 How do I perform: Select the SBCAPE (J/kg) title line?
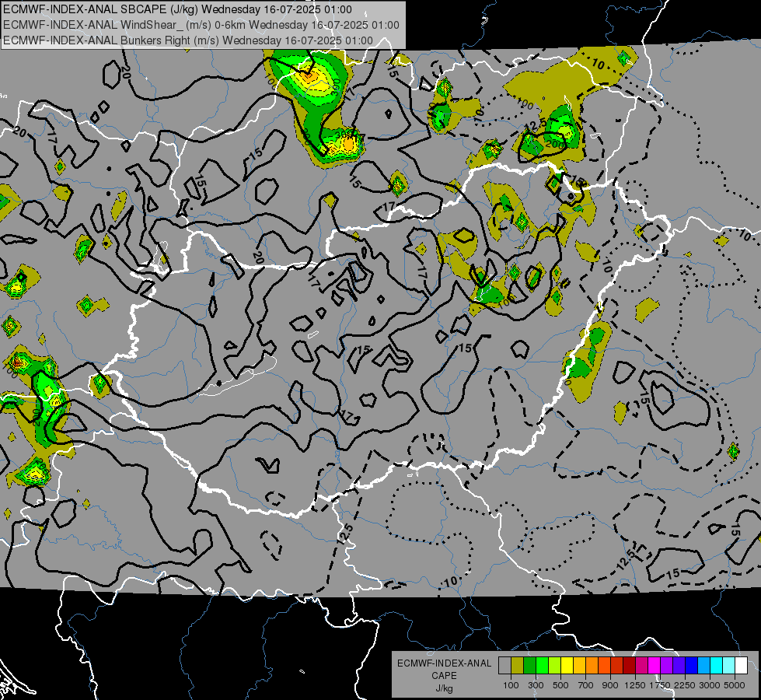pos(177,9)
